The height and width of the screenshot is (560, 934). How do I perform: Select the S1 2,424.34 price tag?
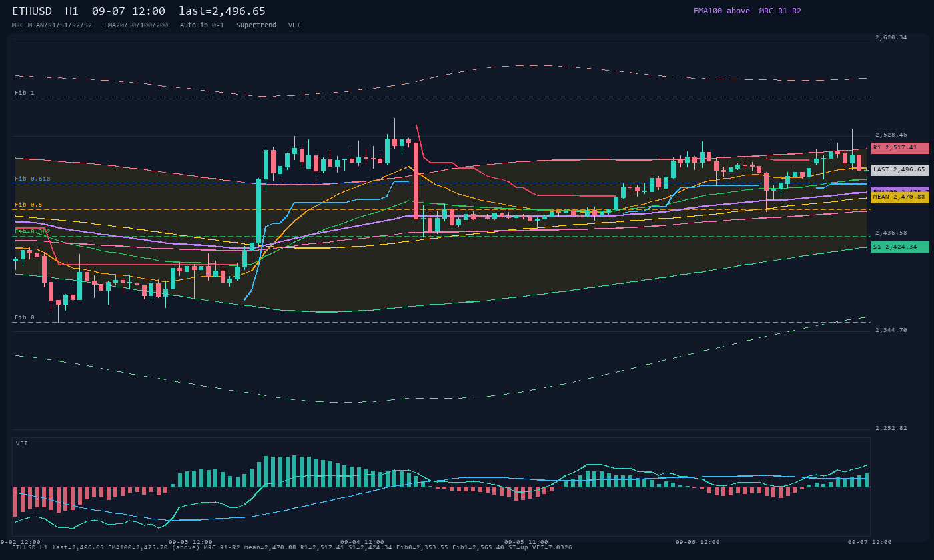(x=900, y=247)
